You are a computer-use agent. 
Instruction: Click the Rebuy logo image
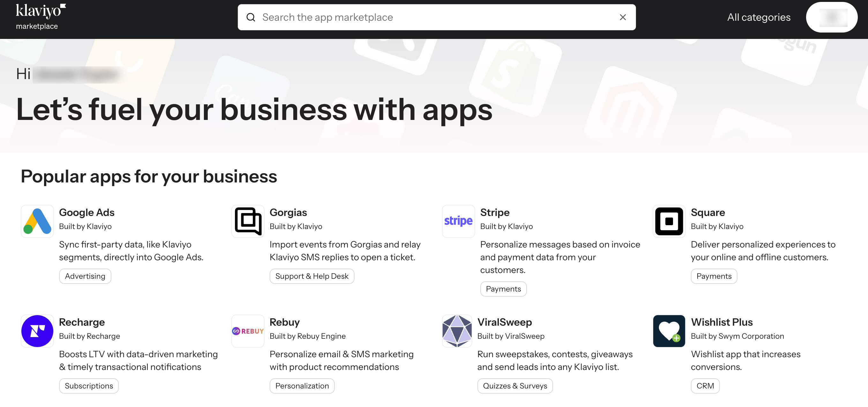coord(248,330)
